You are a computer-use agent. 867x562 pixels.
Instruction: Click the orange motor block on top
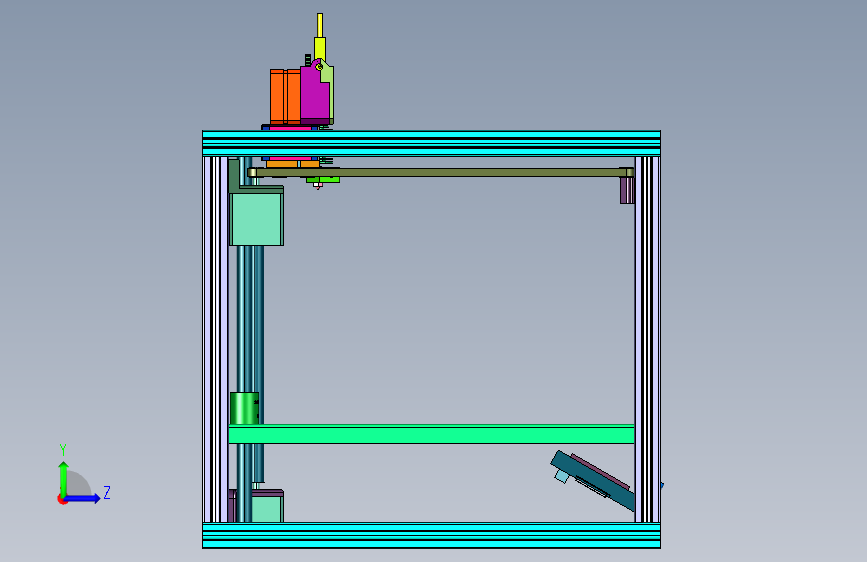pos(285,96)
